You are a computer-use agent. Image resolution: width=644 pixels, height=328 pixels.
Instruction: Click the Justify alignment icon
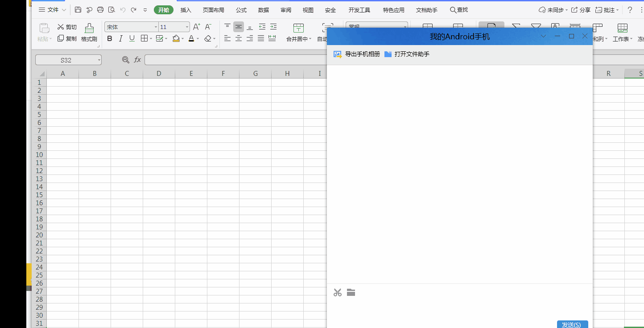[x=261, y=39]
